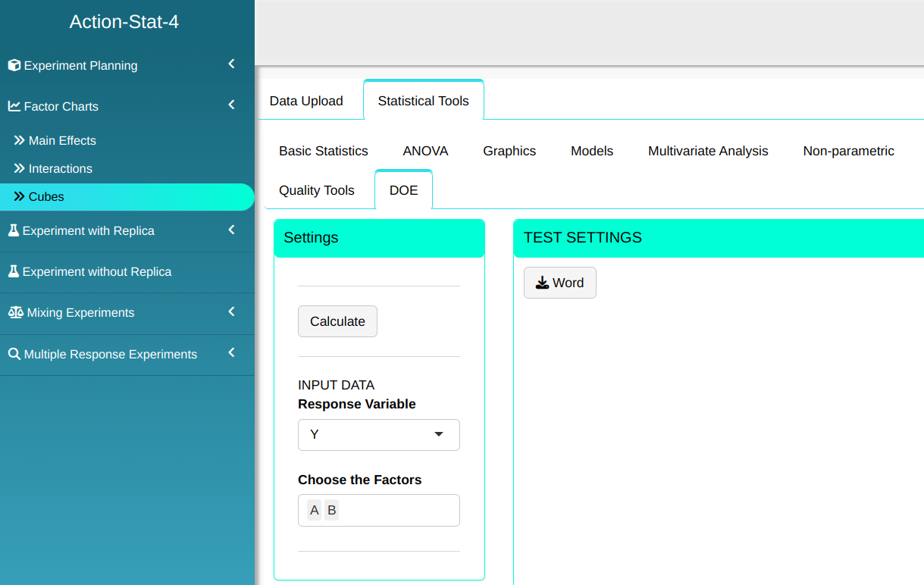Open the Interactions sidebar link
The height and width of the screenshot is (585, 924).
point(61,168)
